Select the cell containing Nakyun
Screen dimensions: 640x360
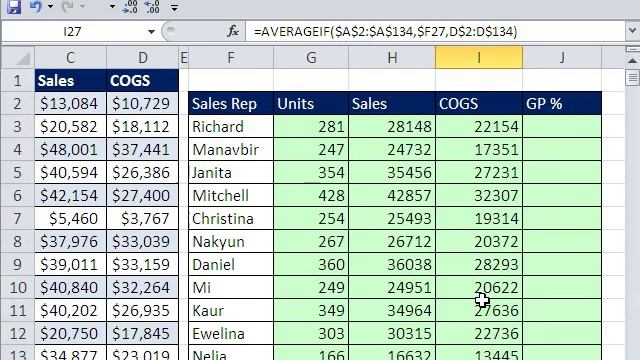[x=231, y=241]
